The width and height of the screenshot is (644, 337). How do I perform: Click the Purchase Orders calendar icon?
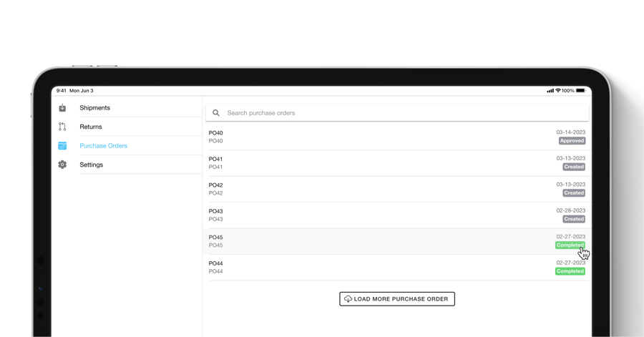pyautogui.click(x=62, y=146)
